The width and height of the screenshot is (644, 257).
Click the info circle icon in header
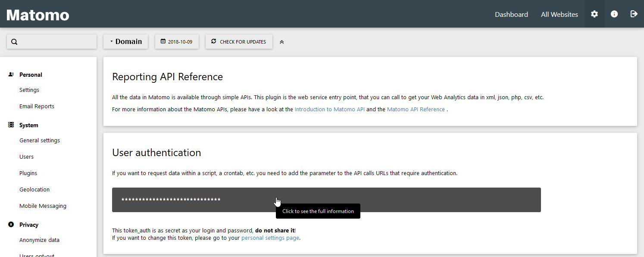(x=614, y=14)
